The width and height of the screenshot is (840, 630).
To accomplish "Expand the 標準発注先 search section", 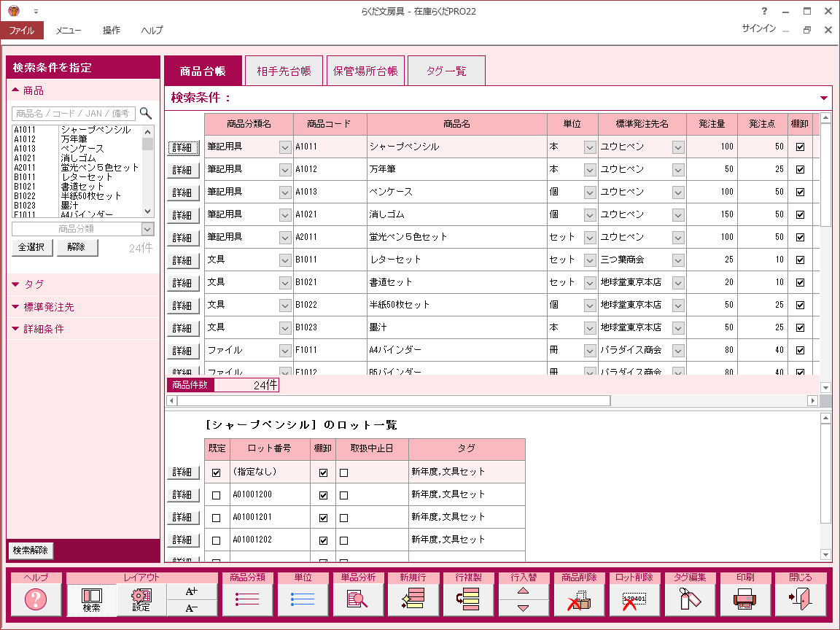I will 84,307.
